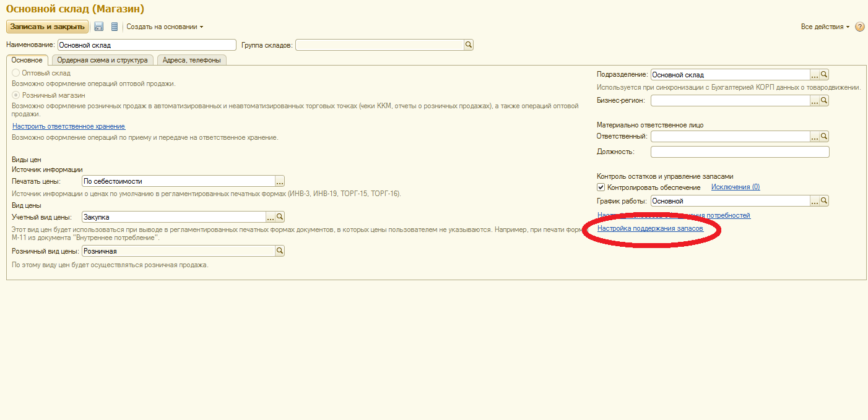Click magnifier icon beside Бизнес-регион field
This screenshot has width=868, height=420.
(x=824, y=100)
